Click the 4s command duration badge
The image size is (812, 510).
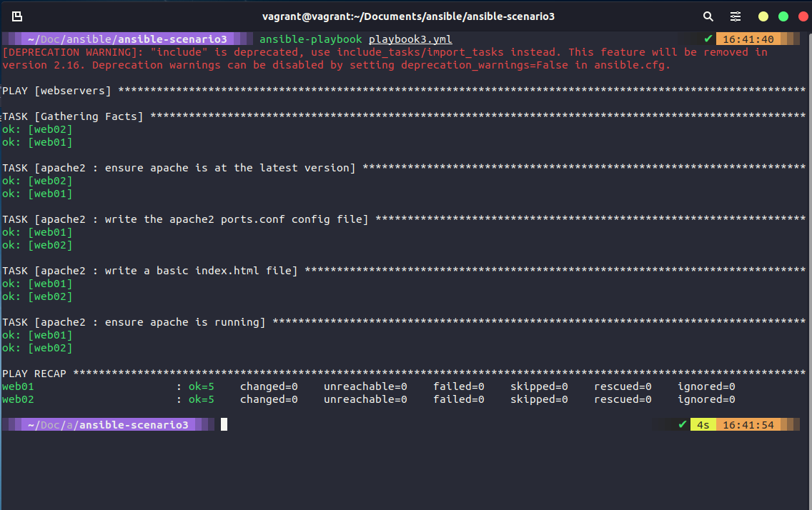[x=703, y=424]
